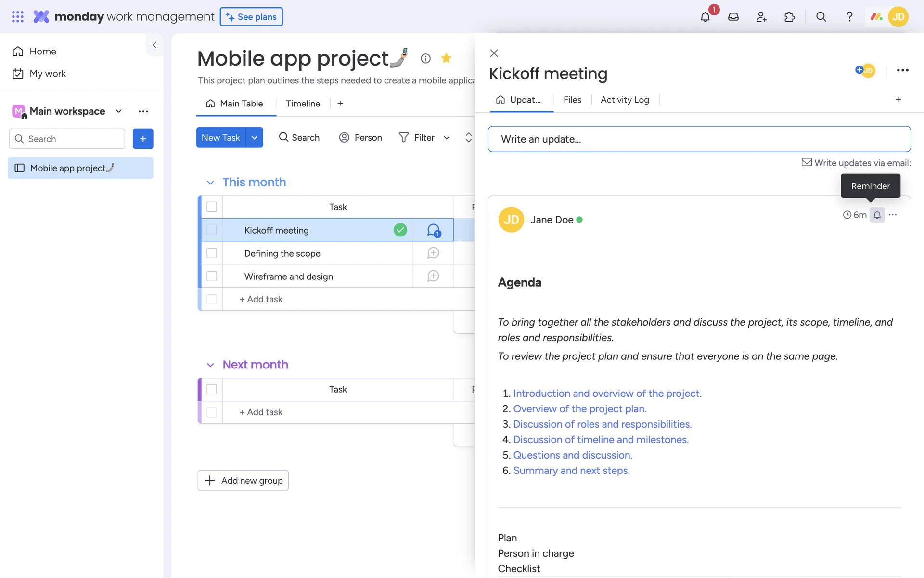Open the inbox tray icon
This screenshot has height=578, width=924.
(x=733, y=17)
